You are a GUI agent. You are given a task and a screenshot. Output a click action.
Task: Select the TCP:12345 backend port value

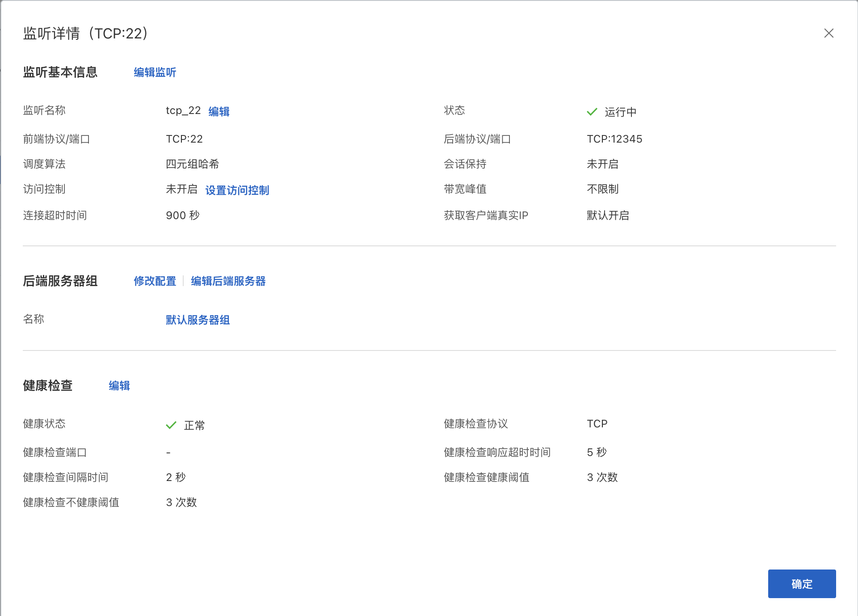614,139
